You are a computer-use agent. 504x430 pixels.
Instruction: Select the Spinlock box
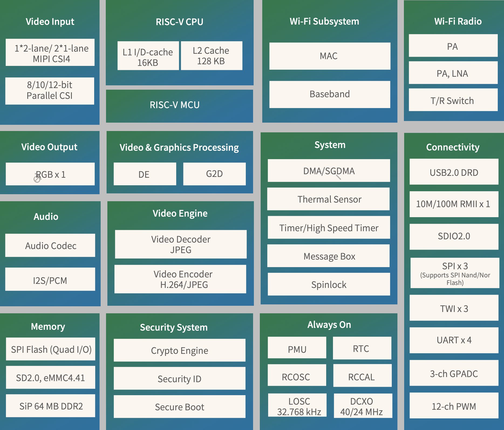click(x=329, y=284)
